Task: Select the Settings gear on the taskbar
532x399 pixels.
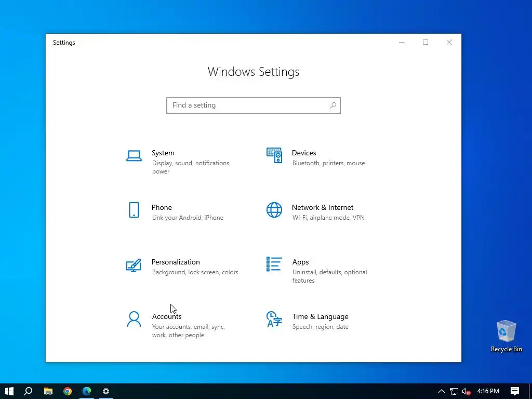Action: tap(106, 391)
